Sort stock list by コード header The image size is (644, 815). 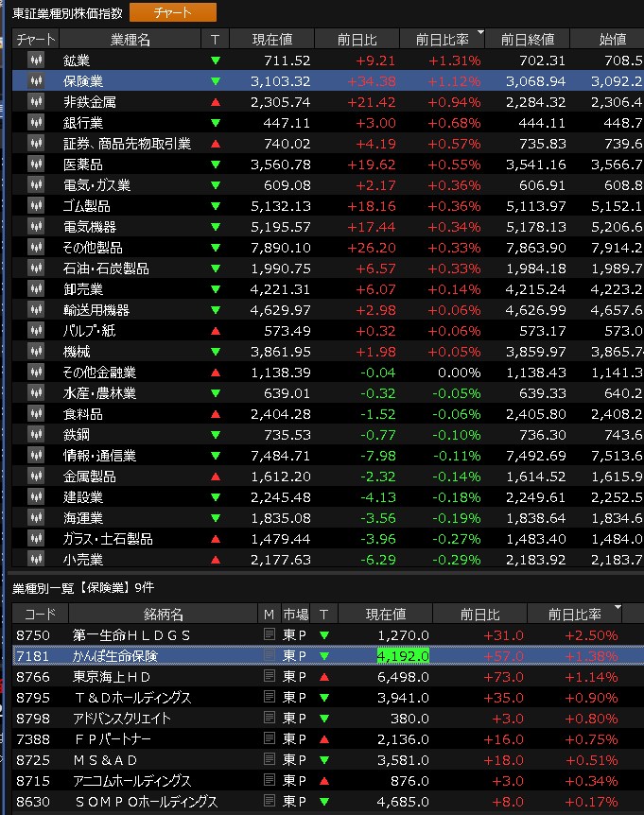(40, 615)
